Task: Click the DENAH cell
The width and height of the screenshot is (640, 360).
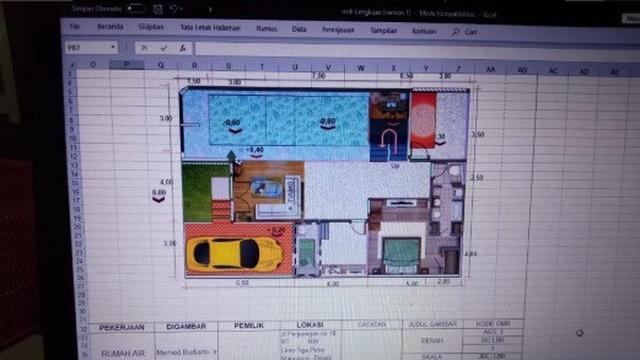Action: (433, 341)
